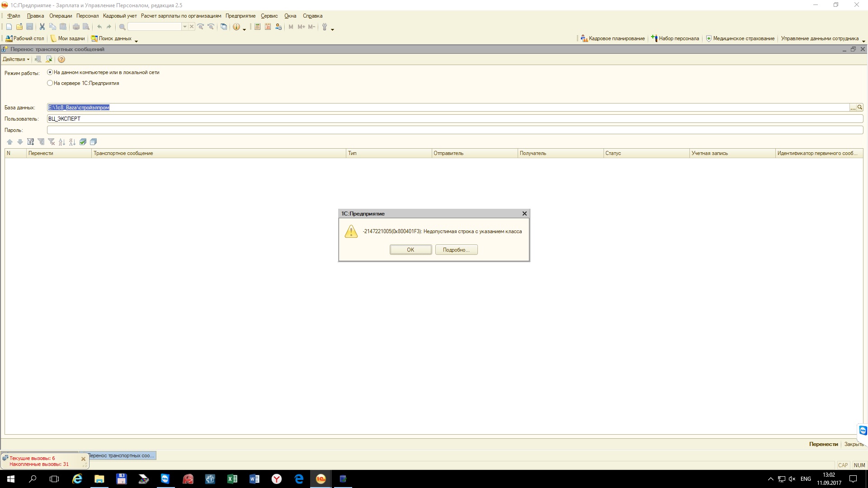This screenshot has height=488, width=868.
Task: Create a new document via toolbar icon
Action: pyautogui.click(x=9, y=27)
